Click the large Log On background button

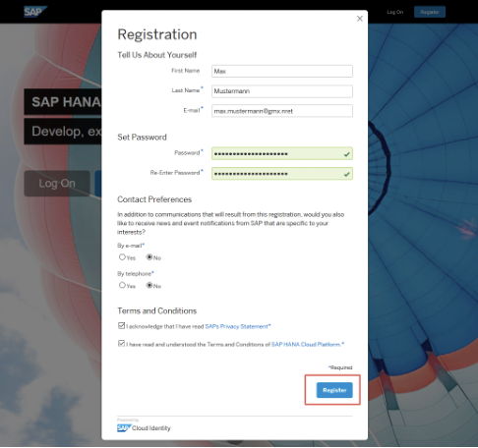click(57, 184)
